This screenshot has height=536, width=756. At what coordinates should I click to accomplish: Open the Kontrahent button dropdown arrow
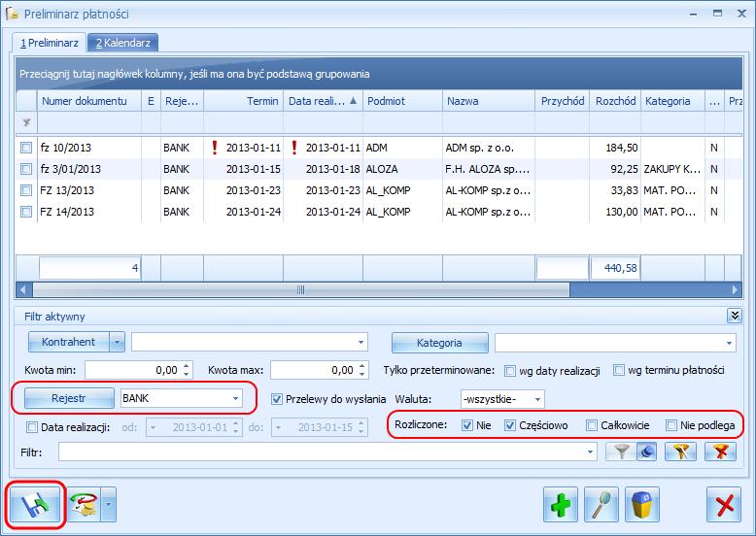click(x=117, y=342)
